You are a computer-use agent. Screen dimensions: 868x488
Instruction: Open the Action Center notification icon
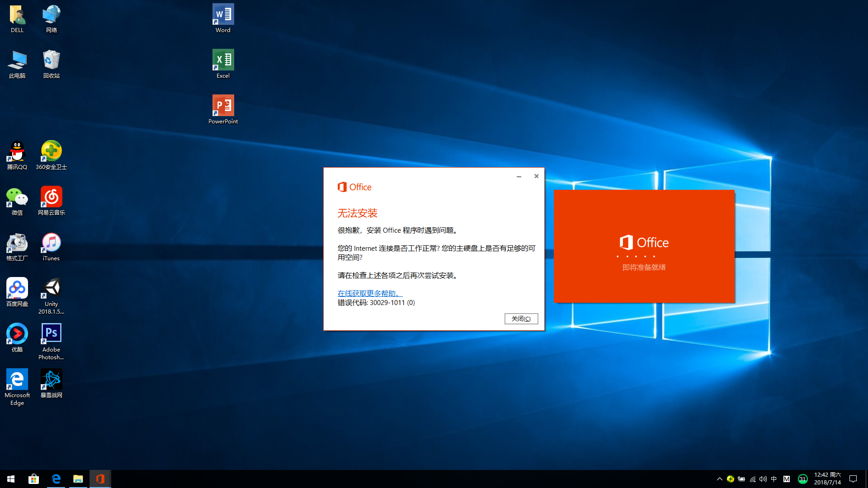pyautogui.click(x=853, y=479)
